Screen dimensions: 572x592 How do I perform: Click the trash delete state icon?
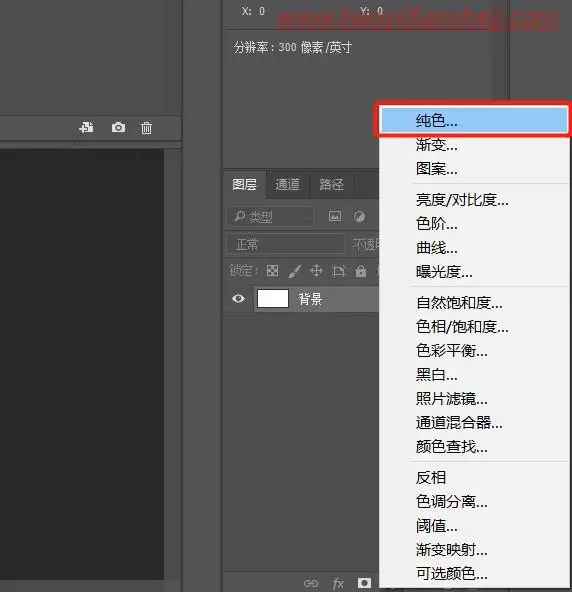coord(146,128)
